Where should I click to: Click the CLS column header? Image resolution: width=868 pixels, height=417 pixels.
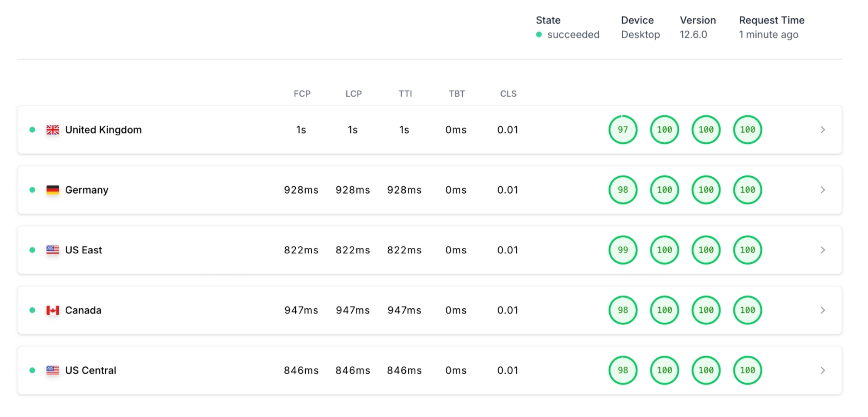pyautogui.click(x=508, y=94)
